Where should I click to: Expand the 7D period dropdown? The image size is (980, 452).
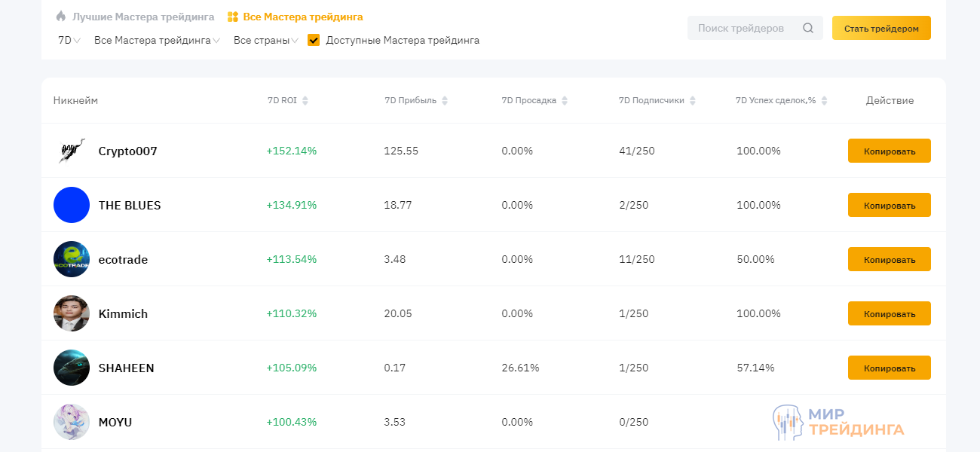[x=69, y=41]
